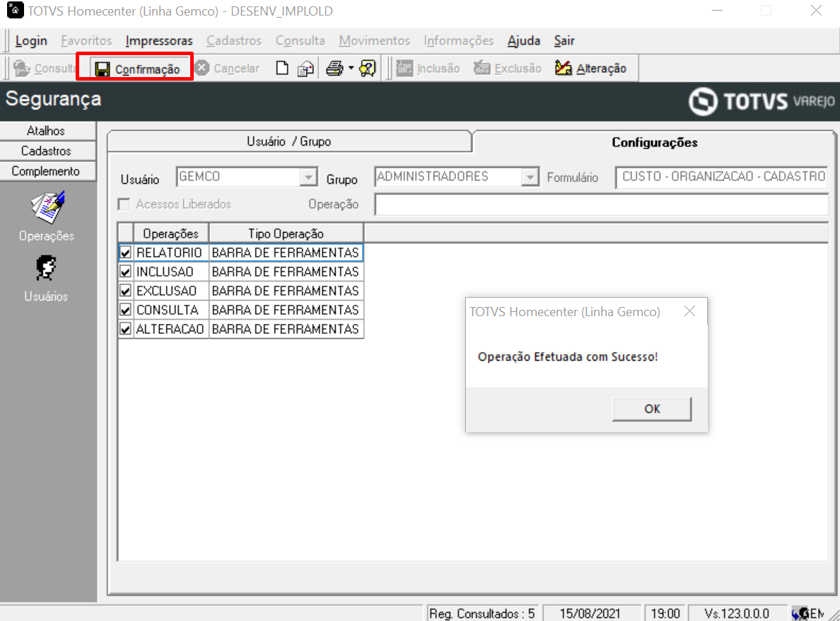Click the TOTVS Varejo logo

point(762,100)
